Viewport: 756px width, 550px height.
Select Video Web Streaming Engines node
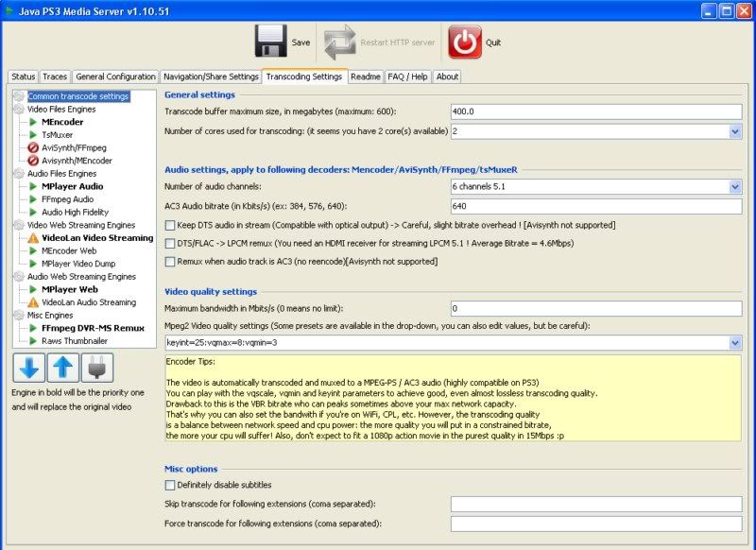click(x=81, y=225)
